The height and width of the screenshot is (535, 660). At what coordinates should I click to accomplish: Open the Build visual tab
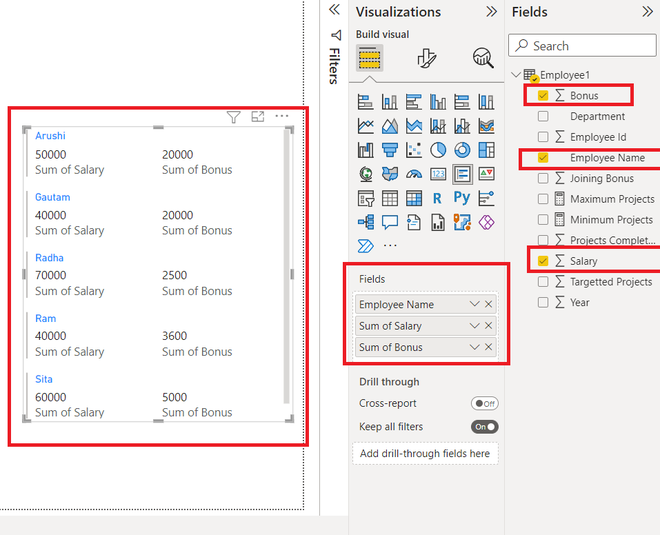coord(369,58)
